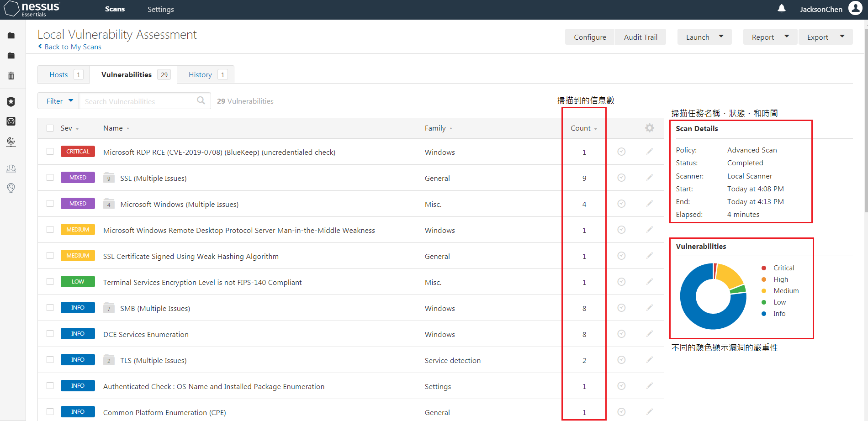Tick checkbox for SSL (Multiple Issues) row

coord(50,177)
